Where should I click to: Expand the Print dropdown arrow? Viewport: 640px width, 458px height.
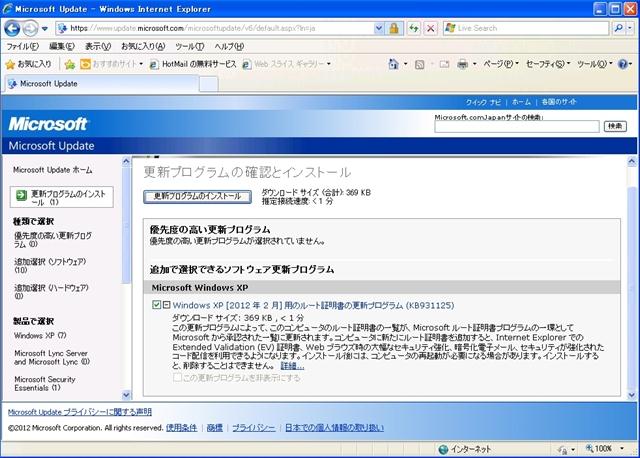[474, 64]
